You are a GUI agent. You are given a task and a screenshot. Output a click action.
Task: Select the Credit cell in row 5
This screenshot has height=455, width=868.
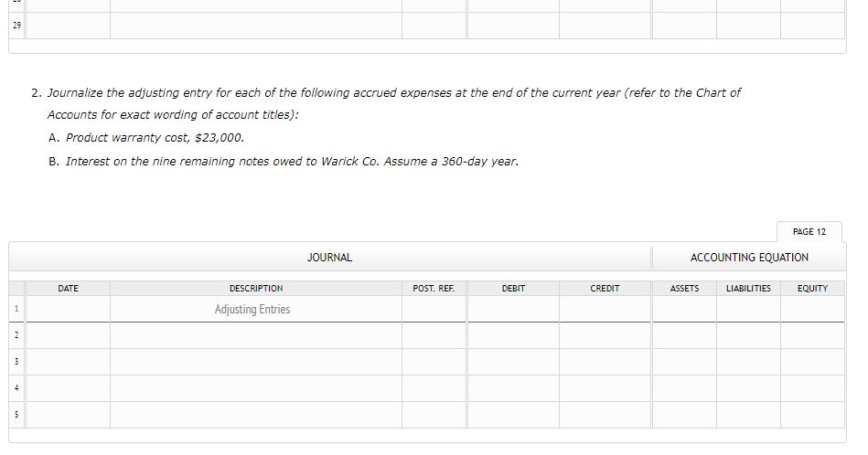(x=605, y=416)
